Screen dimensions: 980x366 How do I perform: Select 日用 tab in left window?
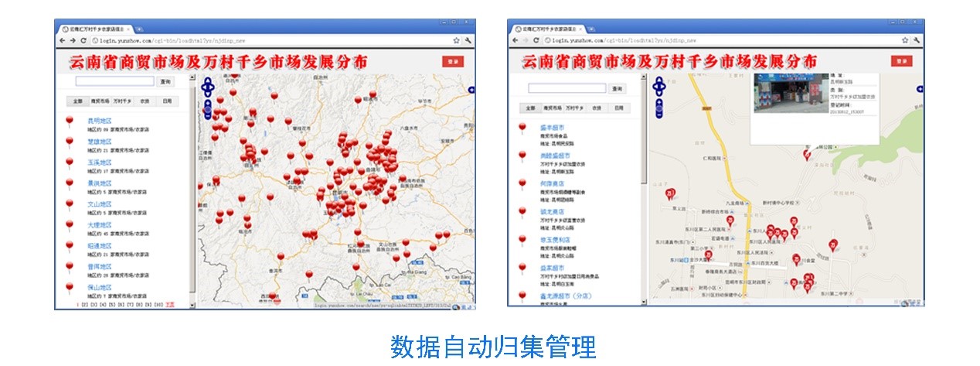167,101
